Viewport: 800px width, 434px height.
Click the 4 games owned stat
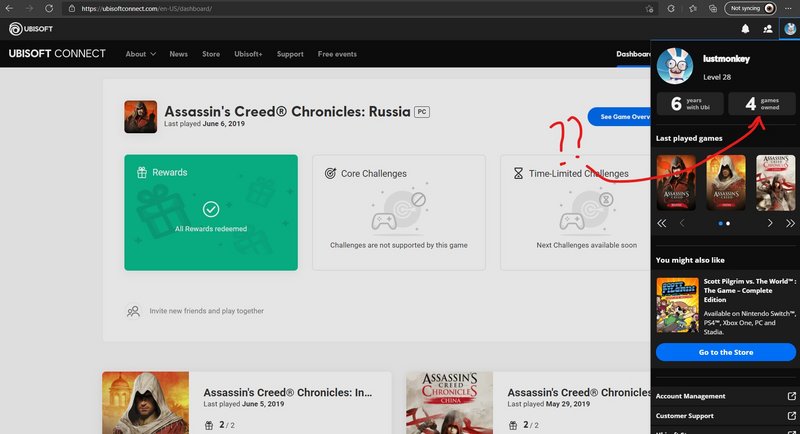tap(762, 104)
